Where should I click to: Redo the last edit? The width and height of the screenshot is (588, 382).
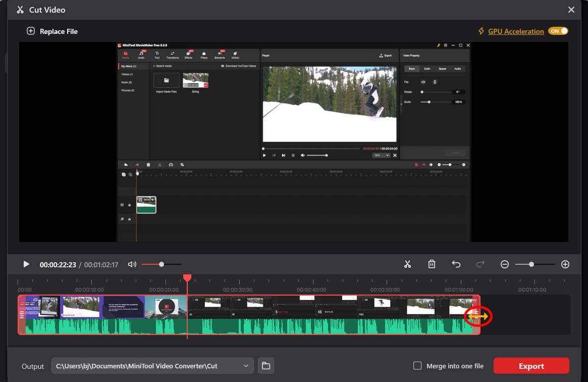point(480,264)
